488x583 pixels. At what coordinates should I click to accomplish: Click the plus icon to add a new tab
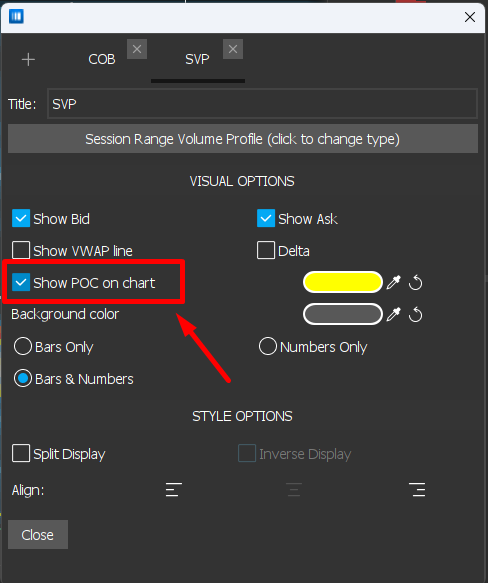click(28, 59)
